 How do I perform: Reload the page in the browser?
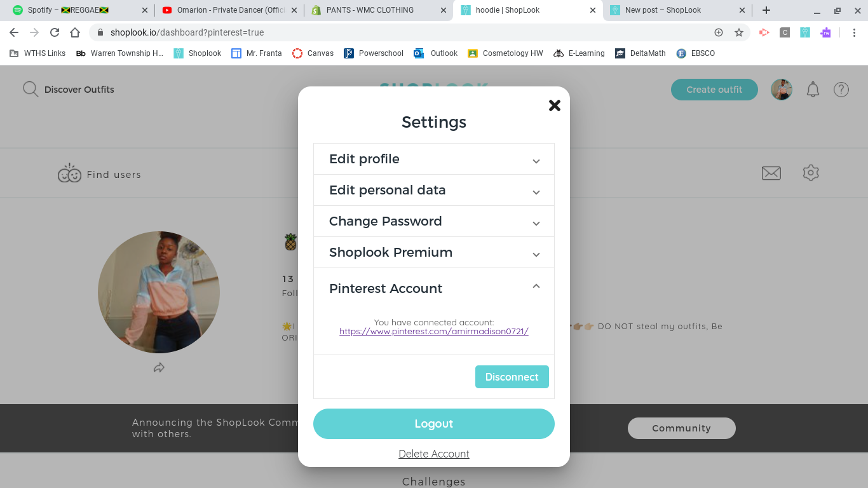coord(55,32)
